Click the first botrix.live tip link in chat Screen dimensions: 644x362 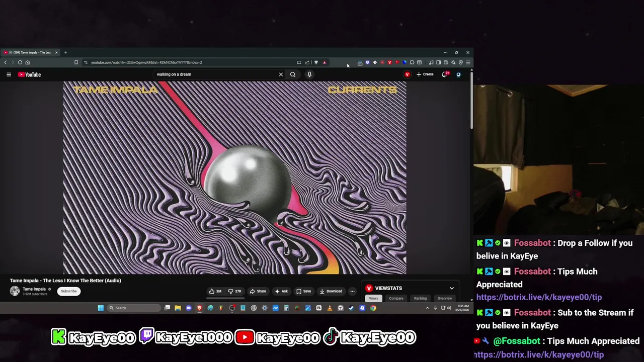(539, 297)
